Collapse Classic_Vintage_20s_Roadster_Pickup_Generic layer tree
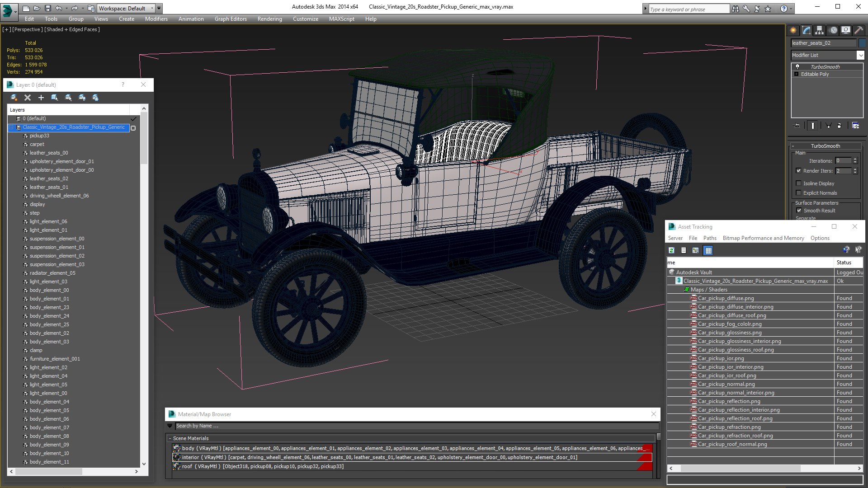868x488 pixels. coord(11,127)
